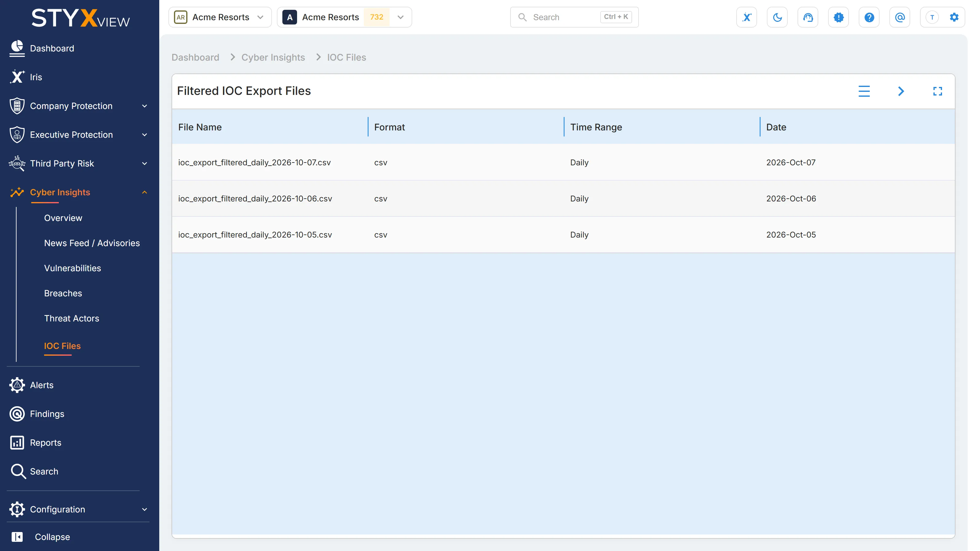The width and height of the screenshot is (980, 551).
Task: Click the IOC Files breadcrumb
Action: pyautogui.click(x=347, y=58)
